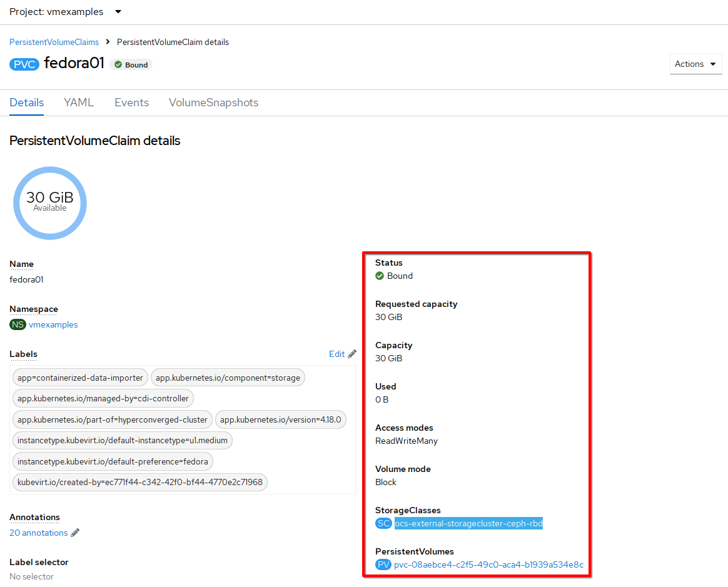Click the 30 GiB Available donut chart
Screen dimensions: 728x587
pyautogui.click(x=49, y=203)
